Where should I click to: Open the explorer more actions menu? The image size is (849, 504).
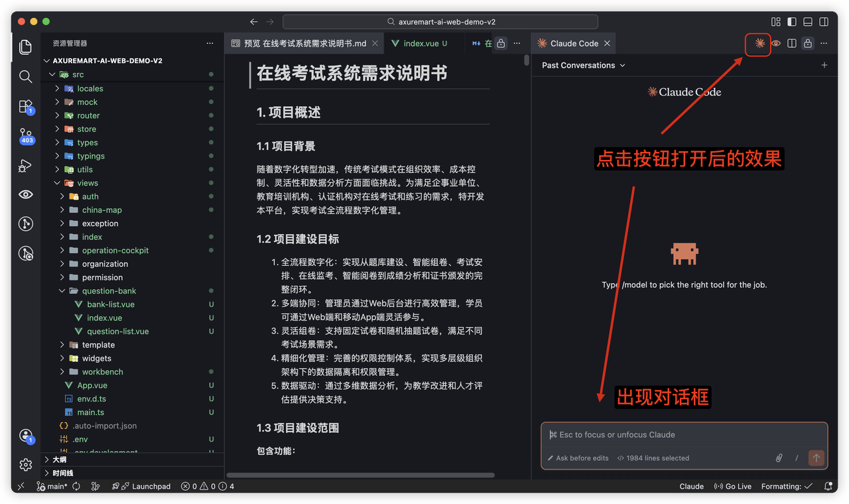tap(210, 44)
